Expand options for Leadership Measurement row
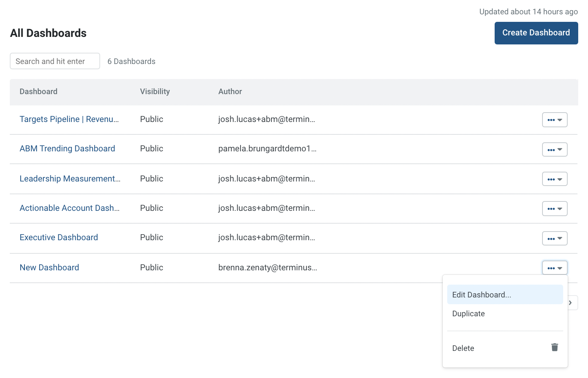Image resolution: width=588 pixels, height=378 pixels. coord(554,179)
